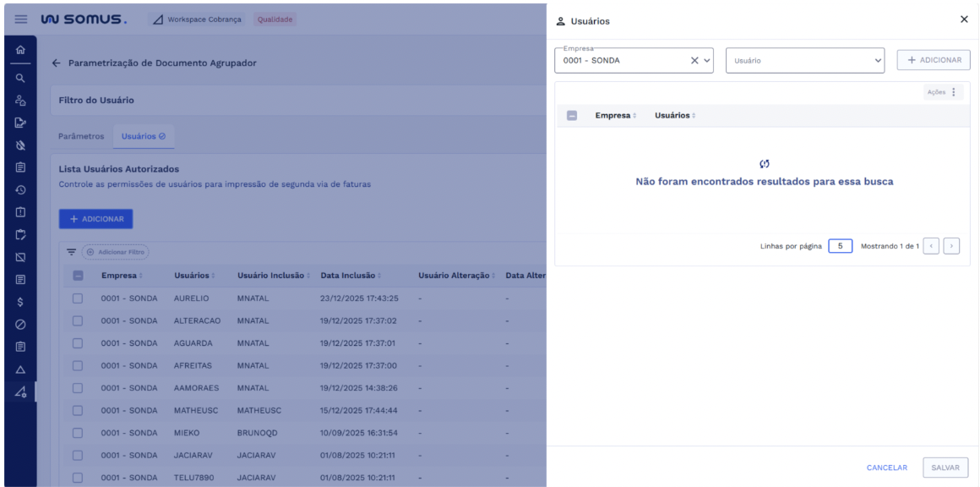Image resolution: width=980 pixels, height=487 pixels.
Task: Close the Usuários side panel
Action: (964, 19)
